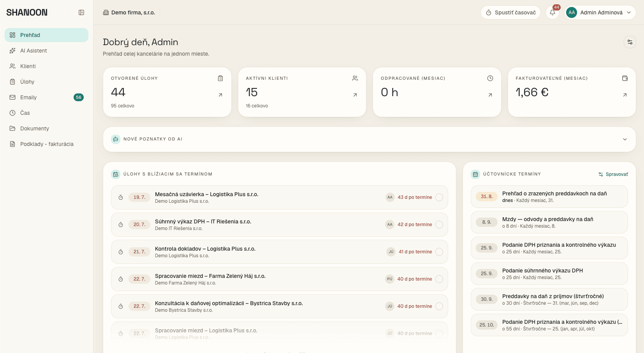This screenshot has height=353, width=644.
Task: Open Demo firma, s.r.o. company selector
Action: click(x=129, y=12)
